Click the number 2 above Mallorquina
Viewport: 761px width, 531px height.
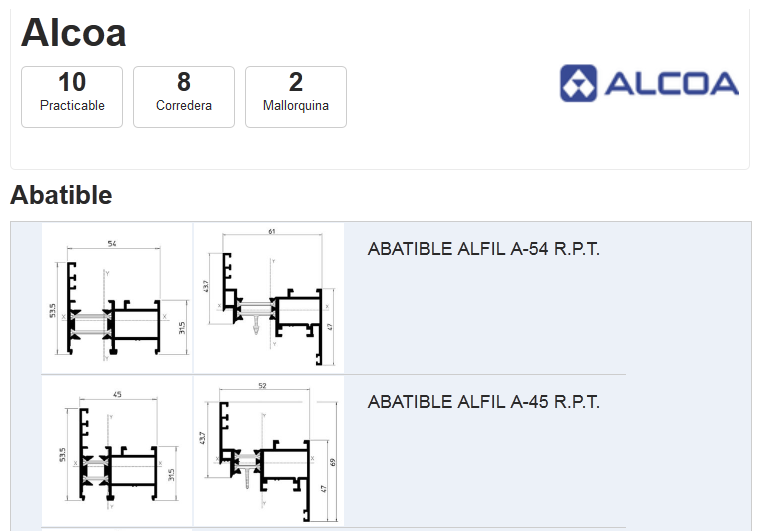pos(296,82)
